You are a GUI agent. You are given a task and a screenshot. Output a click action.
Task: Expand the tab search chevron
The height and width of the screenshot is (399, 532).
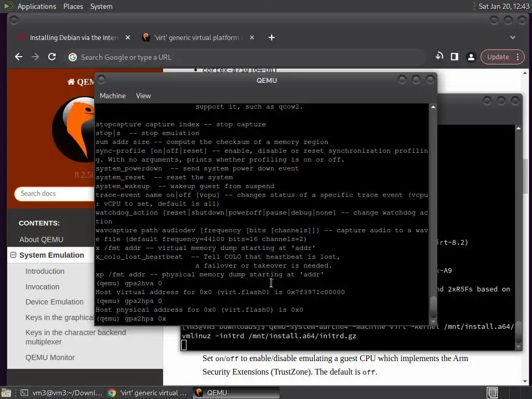(513, 37)
